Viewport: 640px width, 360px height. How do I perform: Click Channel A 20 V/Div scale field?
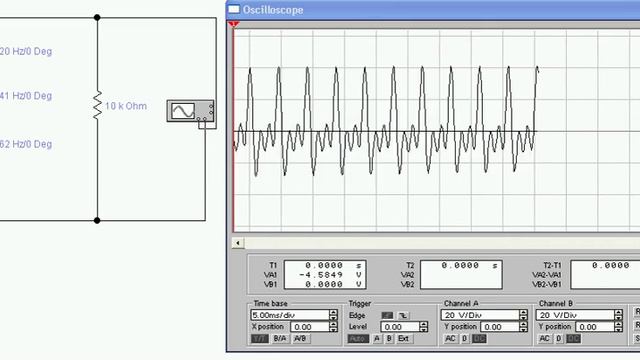pyautogui.click(x=480, y=315)
